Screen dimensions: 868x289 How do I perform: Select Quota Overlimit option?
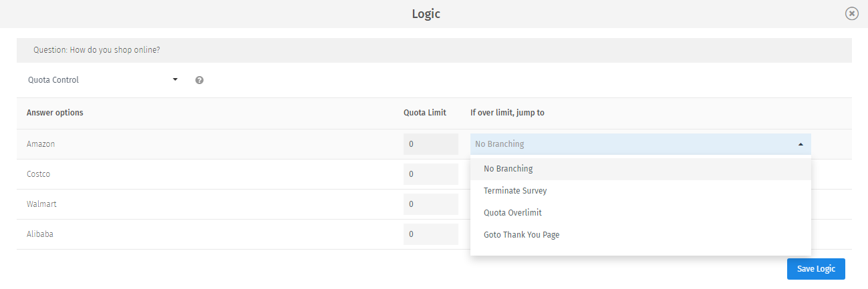coord(513,213)
